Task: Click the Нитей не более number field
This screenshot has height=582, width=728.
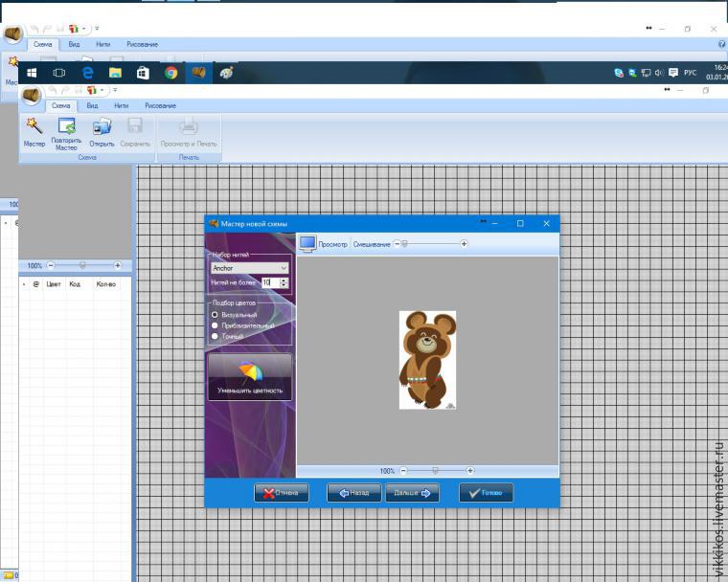Action: [x=270, y=282]
